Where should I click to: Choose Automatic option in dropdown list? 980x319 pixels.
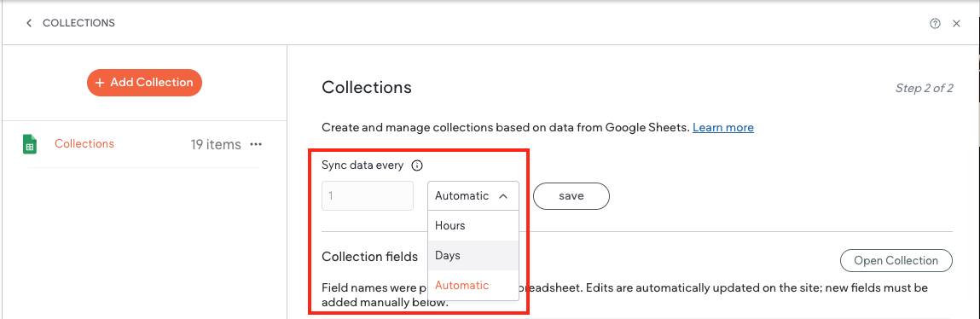(x=473, y=285)
